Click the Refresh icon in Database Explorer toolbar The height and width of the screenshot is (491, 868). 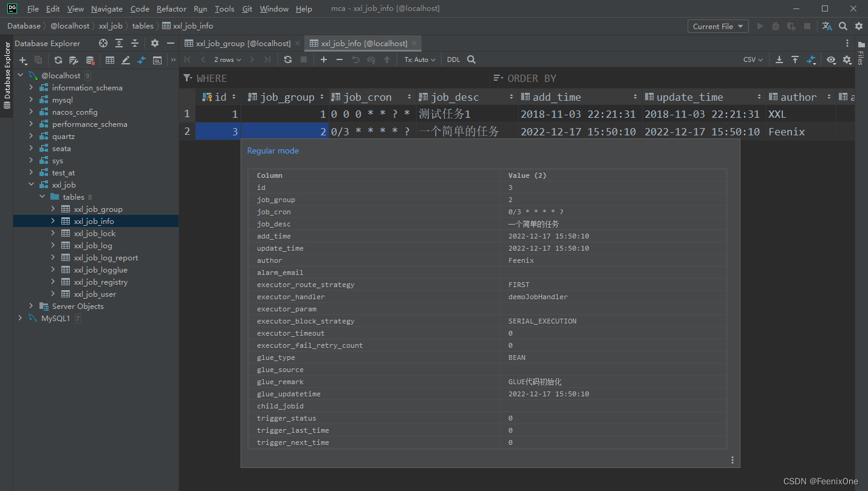click(x=58, y=60)
